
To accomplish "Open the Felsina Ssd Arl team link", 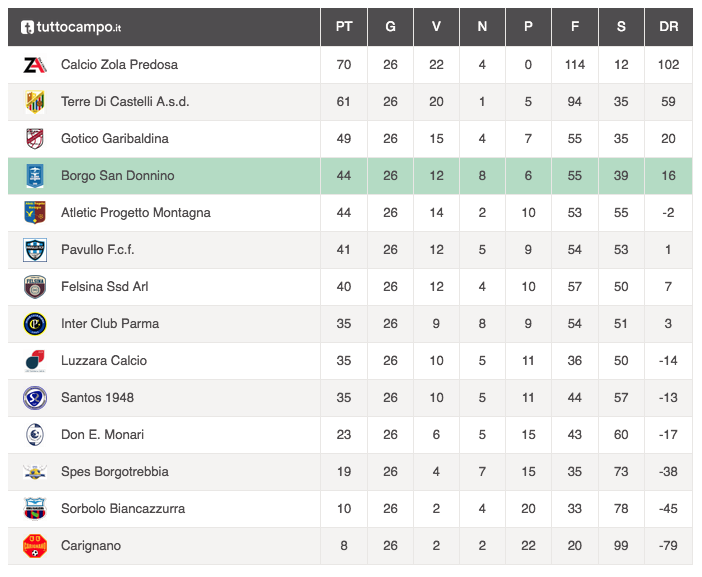I will tap(104, 286).
